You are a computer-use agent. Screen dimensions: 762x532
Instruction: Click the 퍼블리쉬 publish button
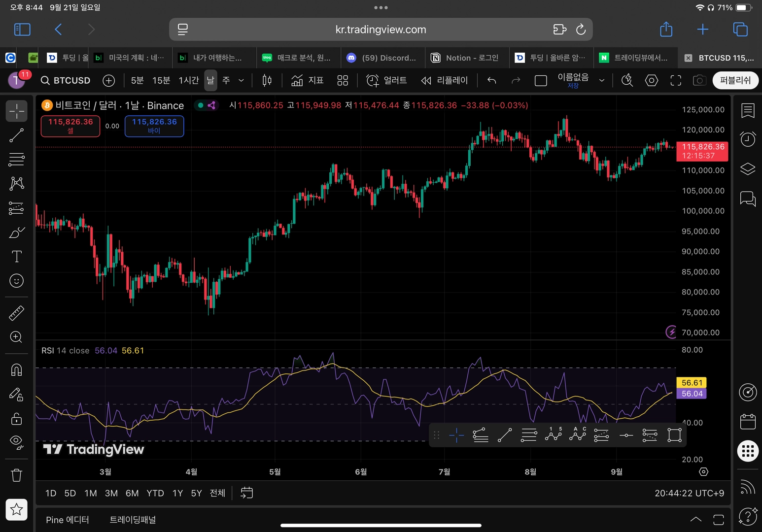point(735,80)
